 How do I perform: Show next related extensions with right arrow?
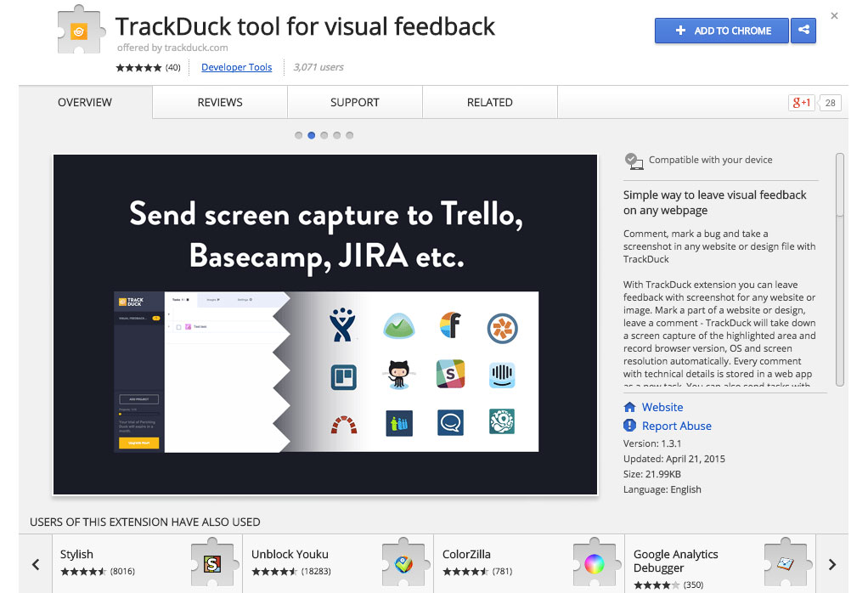[x=831, y=564]
